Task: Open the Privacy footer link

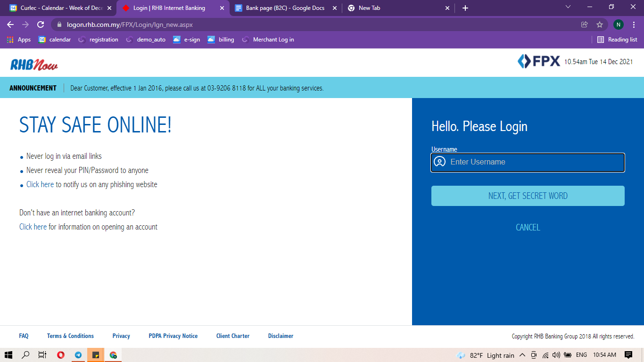Action: click(x=121, y=336)
